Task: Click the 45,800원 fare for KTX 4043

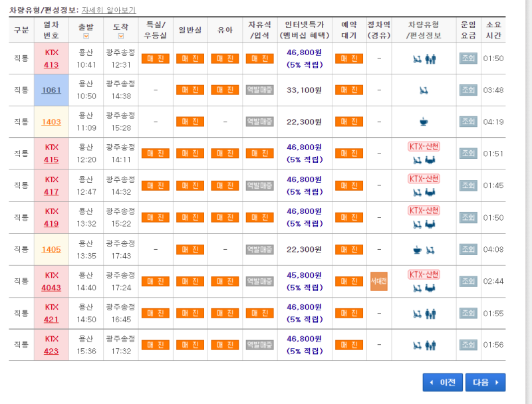Action: [x=304, y=275]
